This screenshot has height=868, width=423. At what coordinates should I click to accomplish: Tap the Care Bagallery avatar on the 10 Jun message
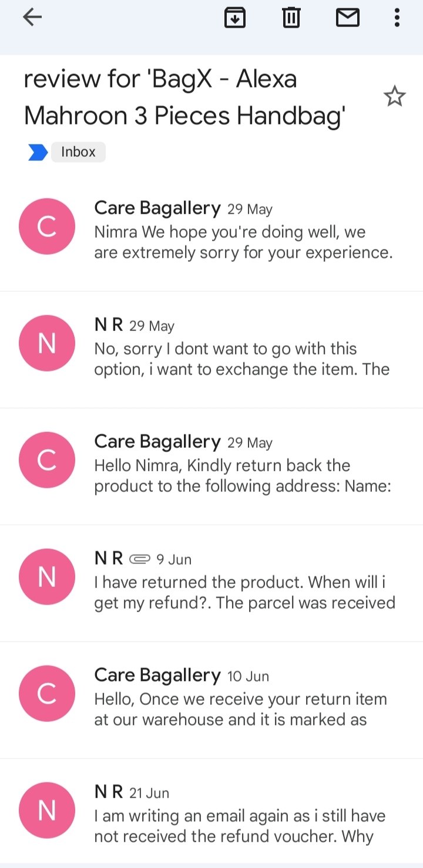tap(47, 694)
